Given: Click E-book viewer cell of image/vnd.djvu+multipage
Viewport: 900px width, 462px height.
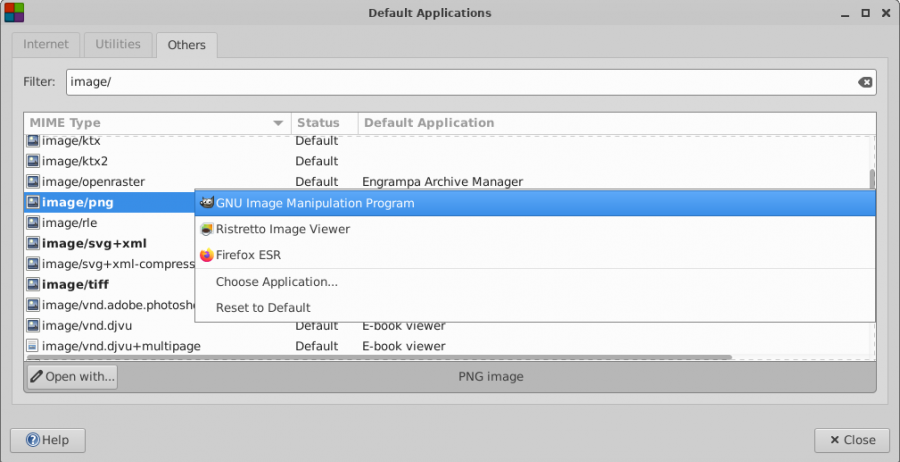Looking at the screenshot, I should point(404,347).
